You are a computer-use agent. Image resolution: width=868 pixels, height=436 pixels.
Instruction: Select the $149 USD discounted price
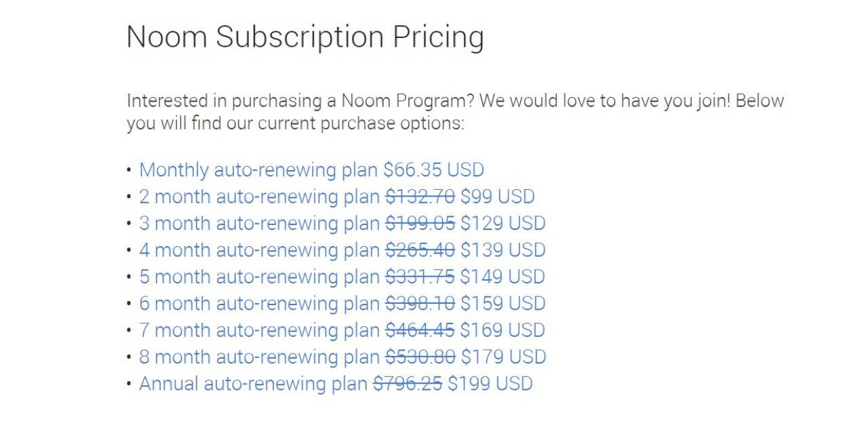502,277
